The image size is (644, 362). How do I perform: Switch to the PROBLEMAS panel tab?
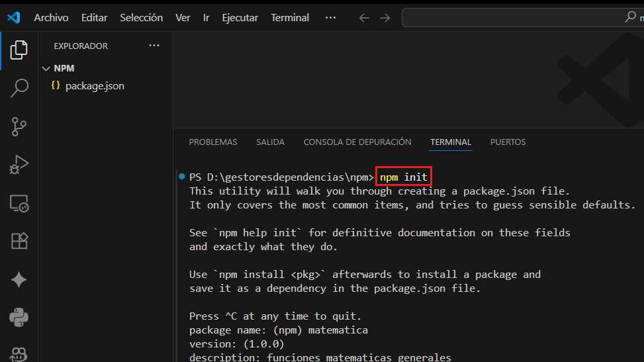coord(213,142)
